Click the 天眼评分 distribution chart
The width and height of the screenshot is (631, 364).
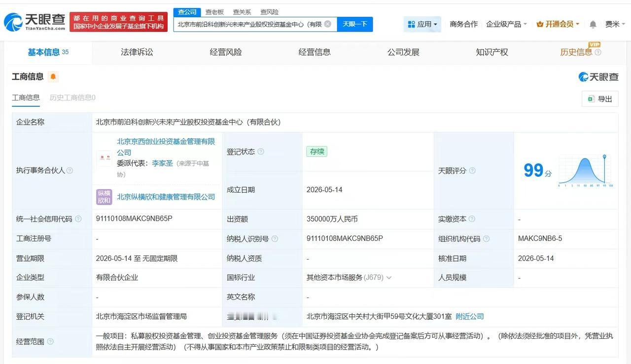[x=585, y=171]
